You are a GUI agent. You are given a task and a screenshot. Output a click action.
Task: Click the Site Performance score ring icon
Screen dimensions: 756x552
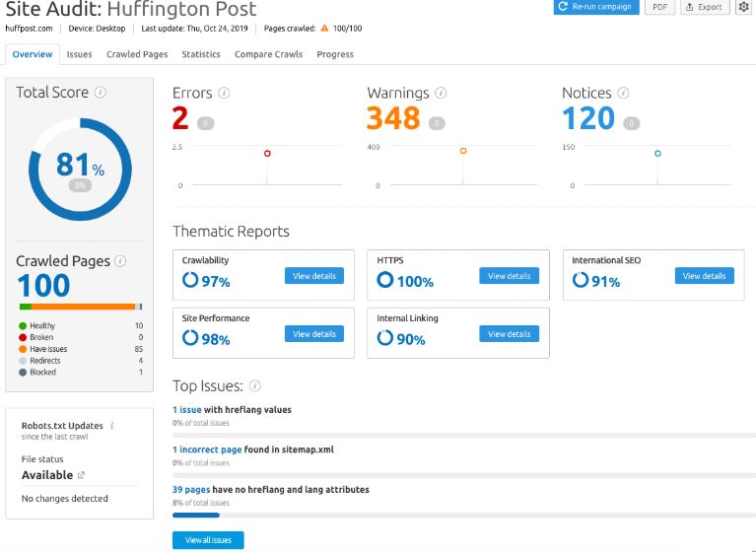point(190,337)
